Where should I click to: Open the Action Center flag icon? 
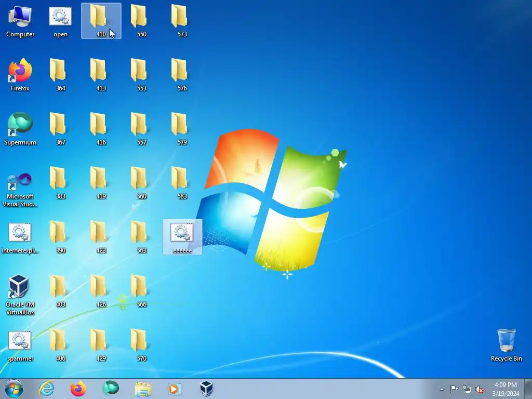pyautogui.click(x=454, y=389)
